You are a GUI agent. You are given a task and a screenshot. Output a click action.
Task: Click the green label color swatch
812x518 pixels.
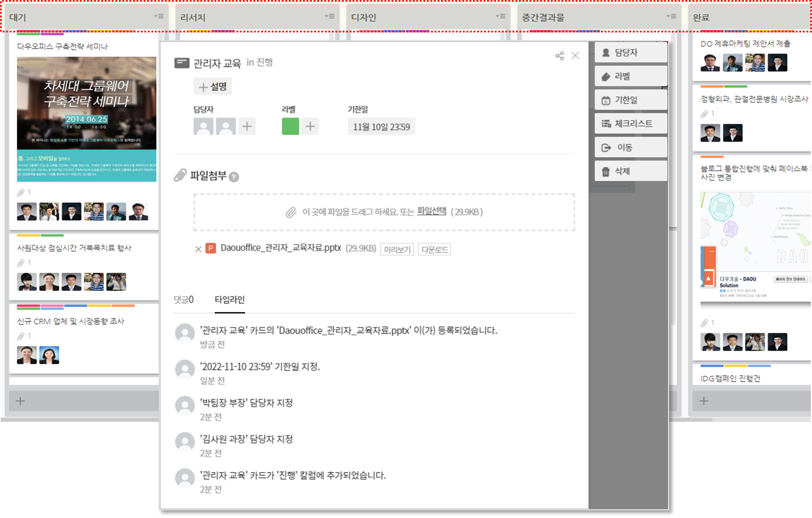(290, 126)
